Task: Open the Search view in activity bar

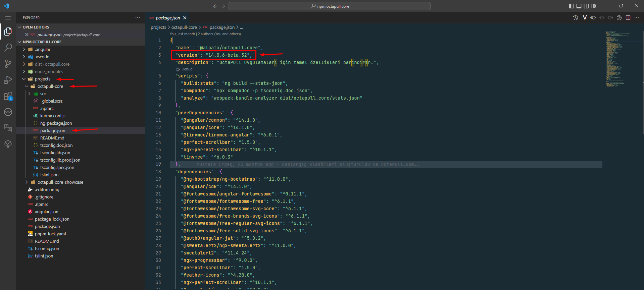Action: pos(8,48)
